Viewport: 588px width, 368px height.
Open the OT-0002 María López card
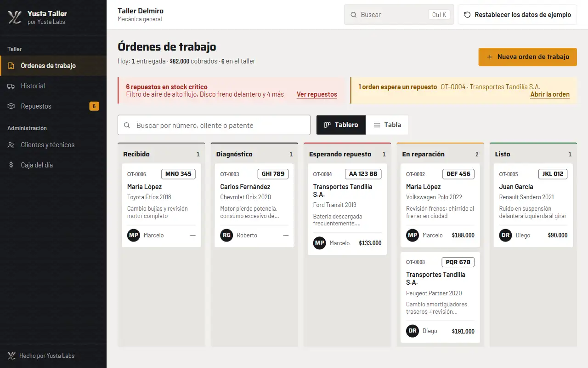click(440, 205)
